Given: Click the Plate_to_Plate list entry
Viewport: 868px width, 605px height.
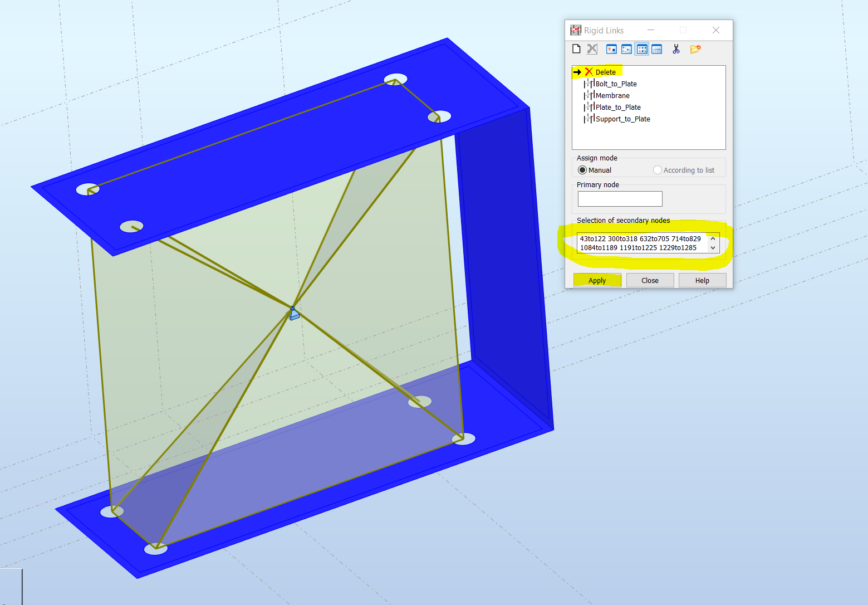Looking at the screenshot, I should click(x=618, y=107).
